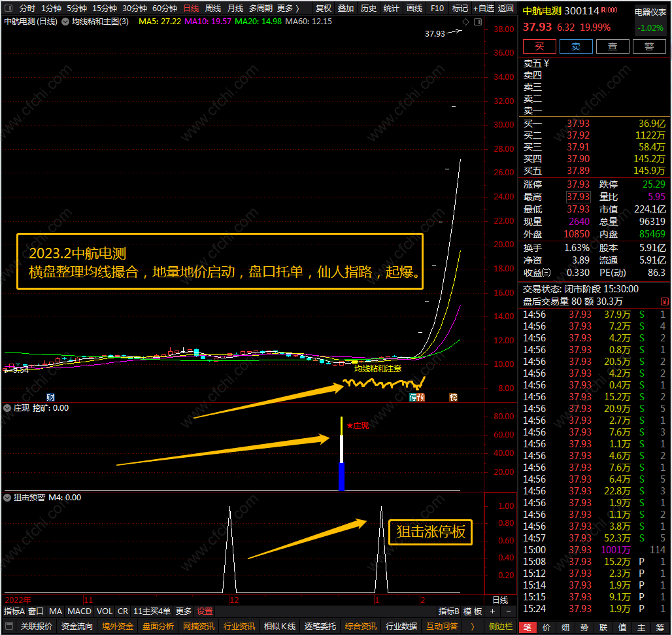672x635 pixels.
Task: Click the F10 company info button
Action: point(437,8)
